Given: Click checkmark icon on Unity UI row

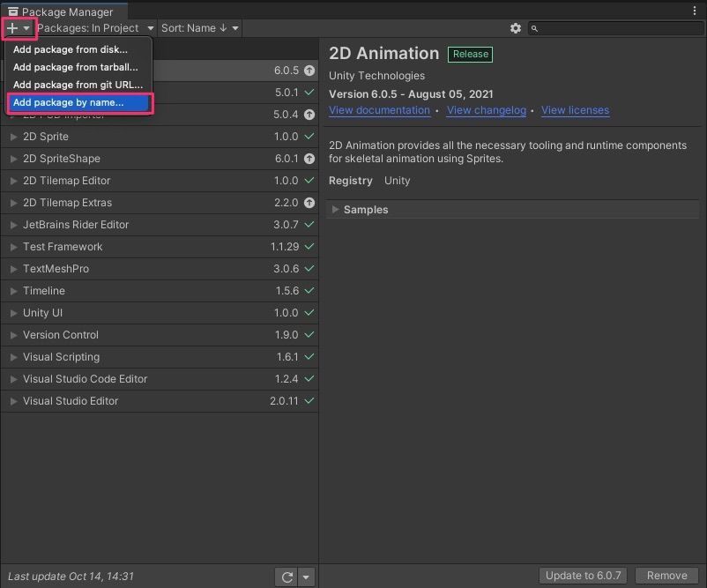Looking at the screenshot, I should [309, 312].
